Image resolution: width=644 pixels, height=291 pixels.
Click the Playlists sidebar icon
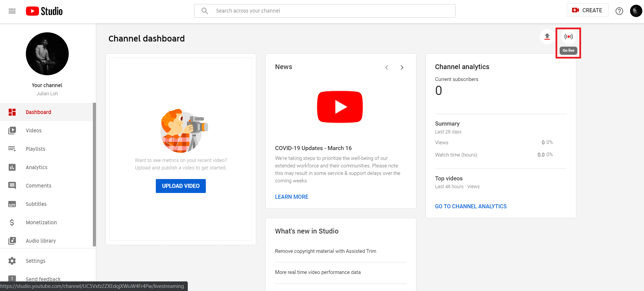click(x=12, y=149)
